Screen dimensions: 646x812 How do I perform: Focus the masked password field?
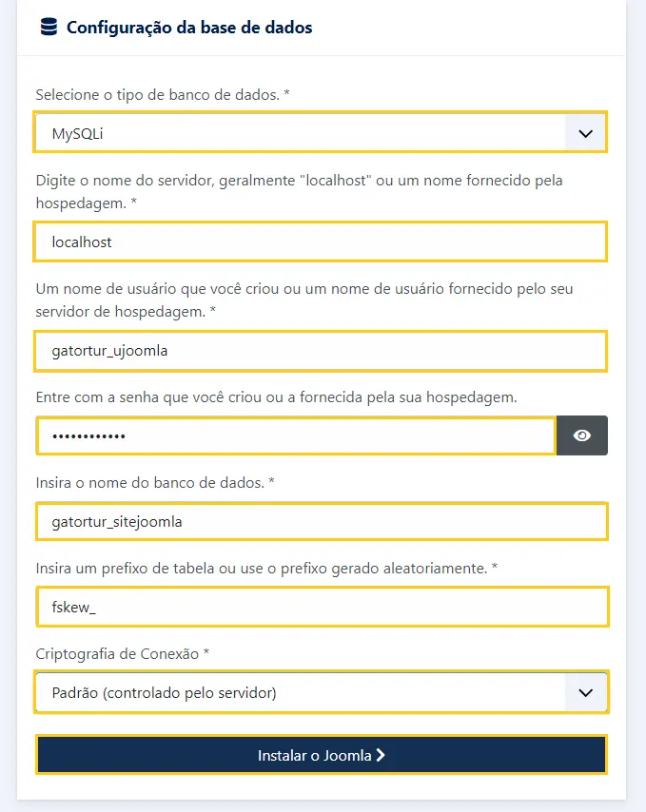296,436
